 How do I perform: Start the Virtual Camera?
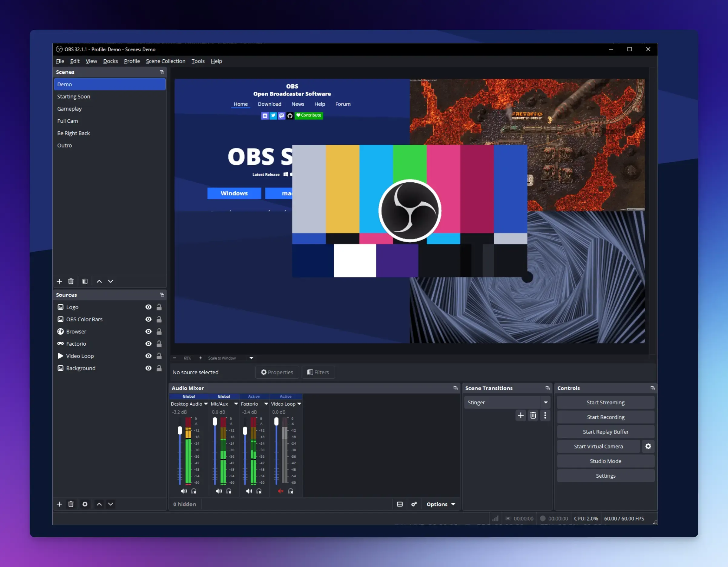(598, 446)
